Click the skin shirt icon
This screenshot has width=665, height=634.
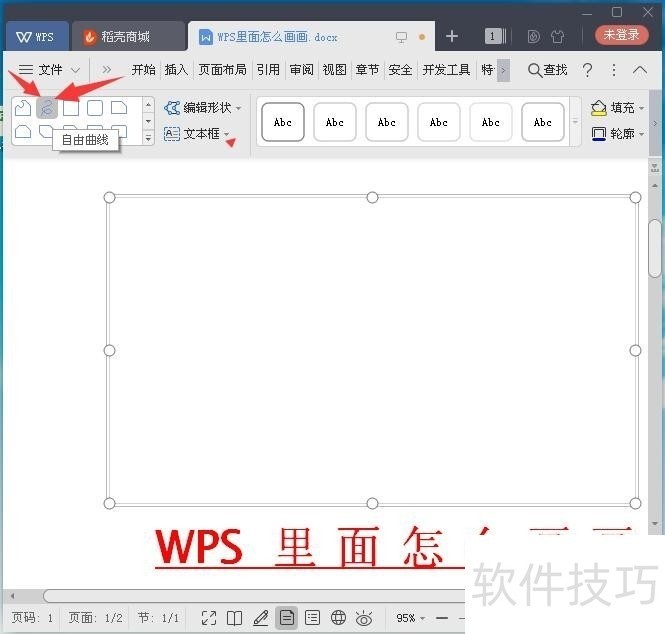tap(557, 37)
